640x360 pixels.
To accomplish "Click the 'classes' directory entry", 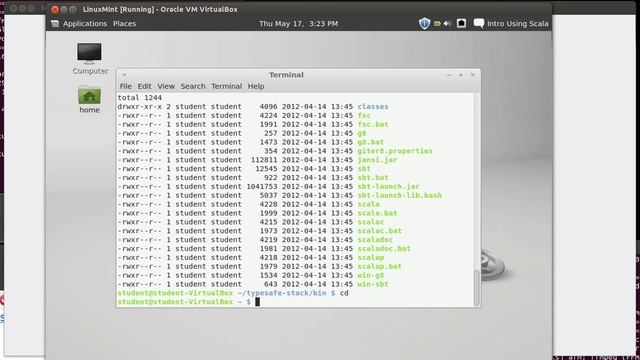I will [x=373, y=107].
